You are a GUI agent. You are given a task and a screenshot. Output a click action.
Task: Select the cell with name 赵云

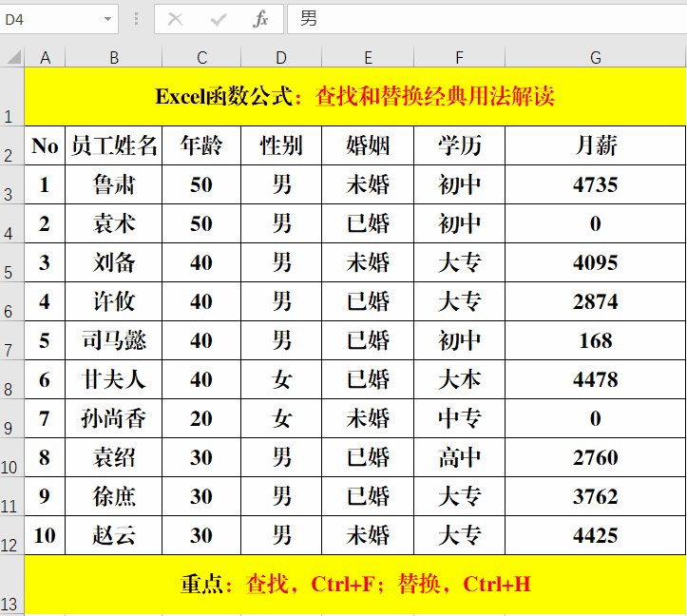click(x=114, y=535)
